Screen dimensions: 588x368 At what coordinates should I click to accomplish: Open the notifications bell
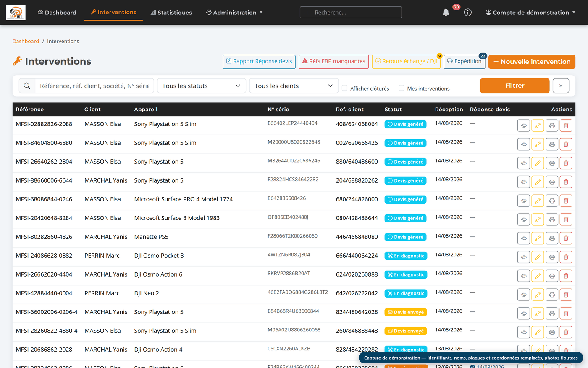click(446, 13)
